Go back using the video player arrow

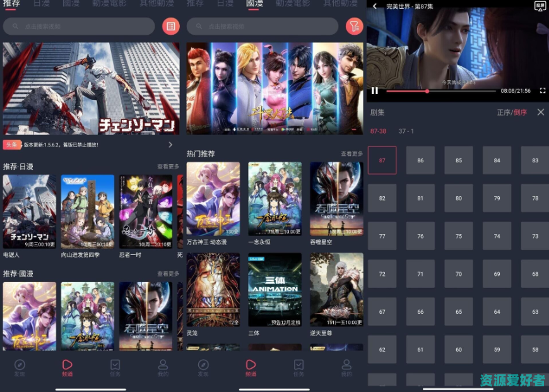click(x=375, y=6)
